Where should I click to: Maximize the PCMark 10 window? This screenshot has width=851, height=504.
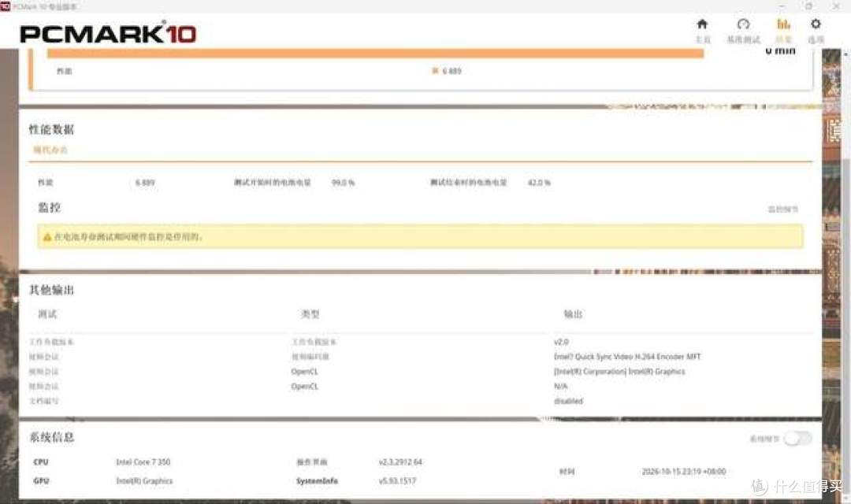point(808,6)
